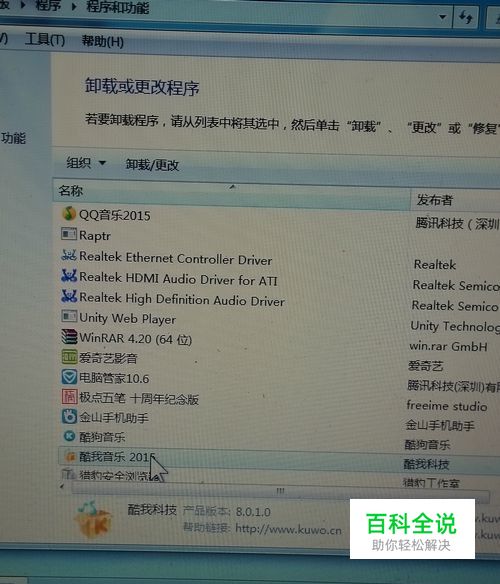Image resolution: width=500 pixels, height=584 pixels.
Task: Click publisher 酷我科技 cell in the list
Action: 426,464
